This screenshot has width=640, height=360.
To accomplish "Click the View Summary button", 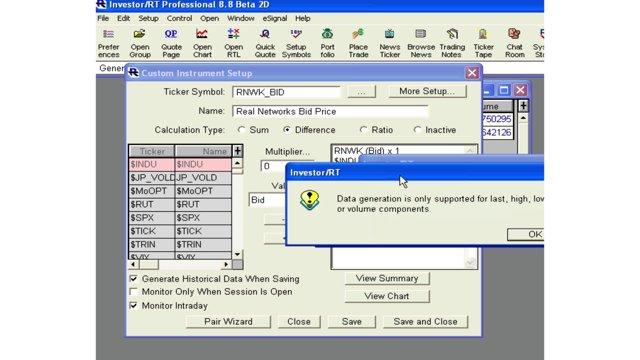I will coord(387,278).
